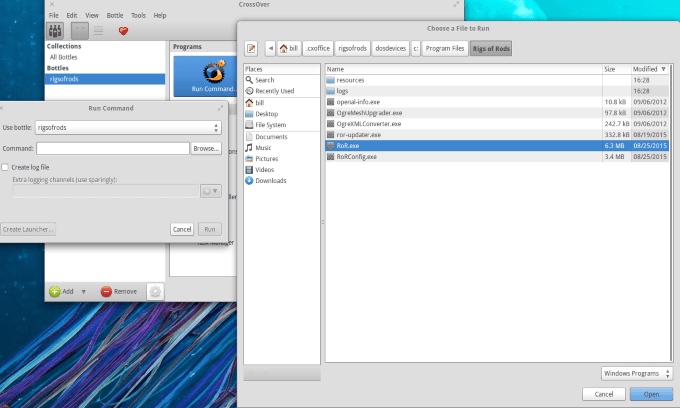680x408 pixels.
Task: Open the Use bottle dropdown
Action: (x=127, y=127)
